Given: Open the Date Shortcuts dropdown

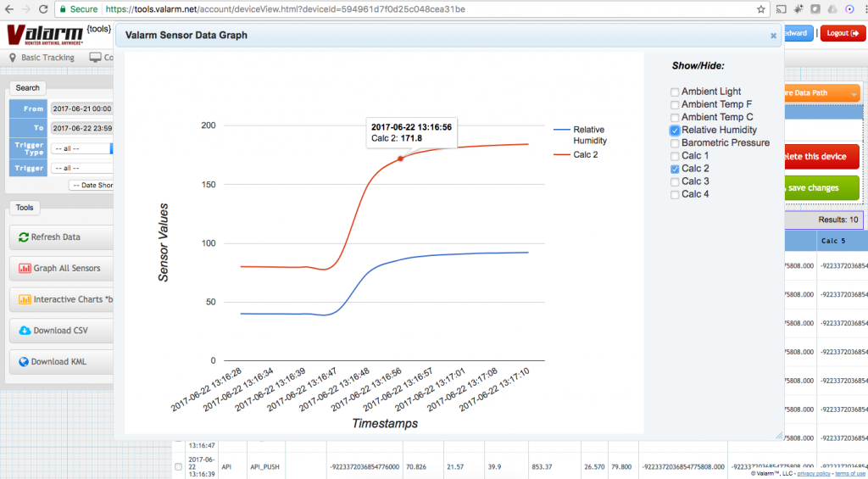Looking at the screenshot, I should [92, 186].
